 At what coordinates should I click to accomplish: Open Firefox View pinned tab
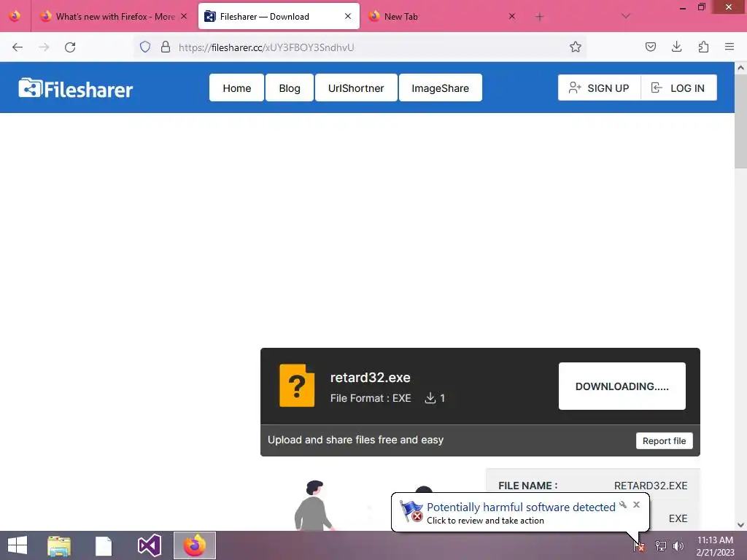(x=15, y=16)
